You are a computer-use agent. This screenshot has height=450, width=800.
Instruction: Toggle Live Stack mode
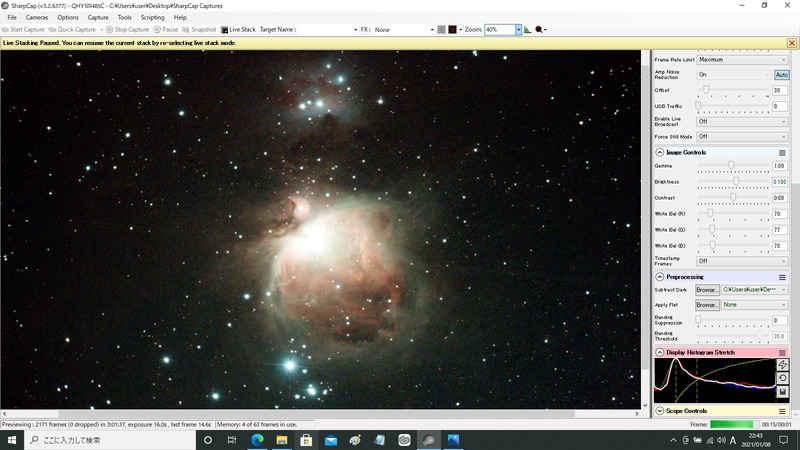(x=238, y=30)
